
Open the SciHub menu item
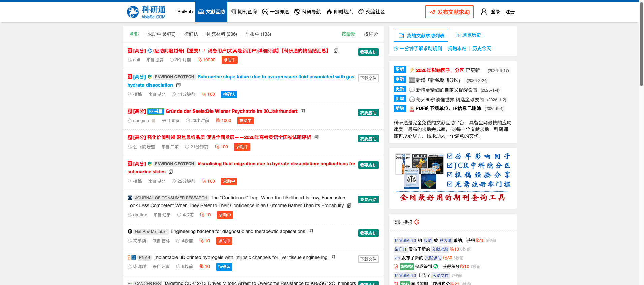point(185,12)
